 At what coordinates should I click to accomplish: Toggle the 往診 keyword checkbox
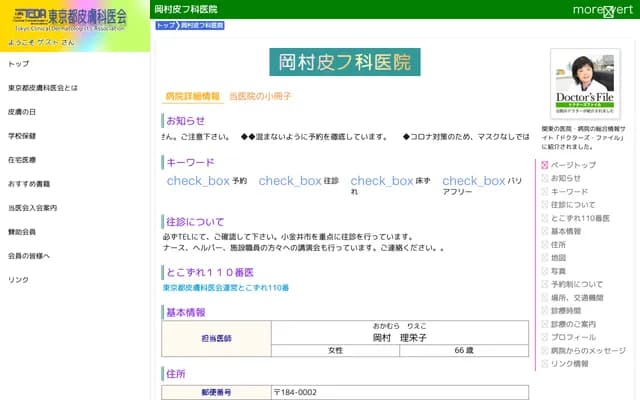pyautogui.click(x=290, y=181)
